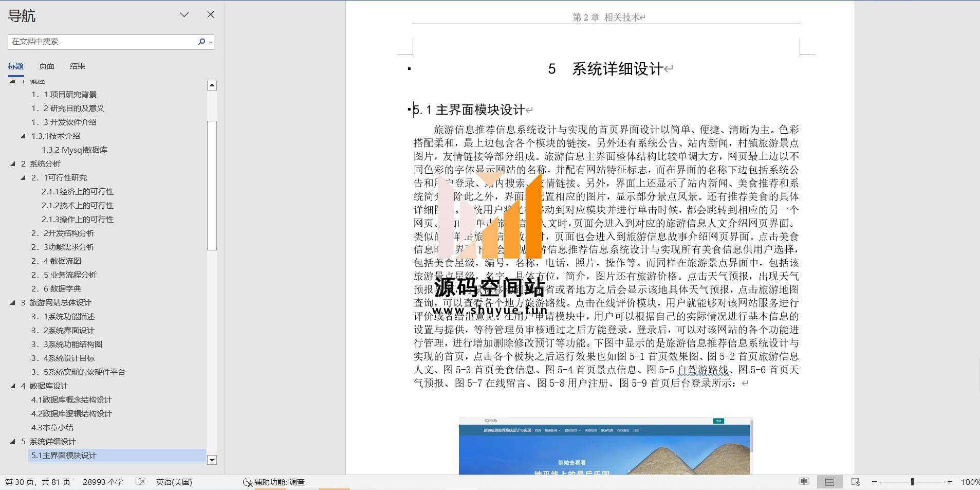Go to heading 2．3功能需求分析
The height and width of the screenshot is (490, 980).
click(x=63, y=247)
